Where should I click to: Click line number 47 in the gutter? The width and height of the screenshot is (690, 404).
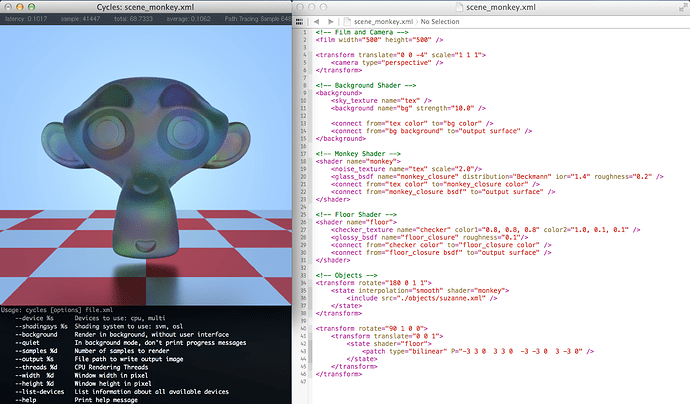304,382
